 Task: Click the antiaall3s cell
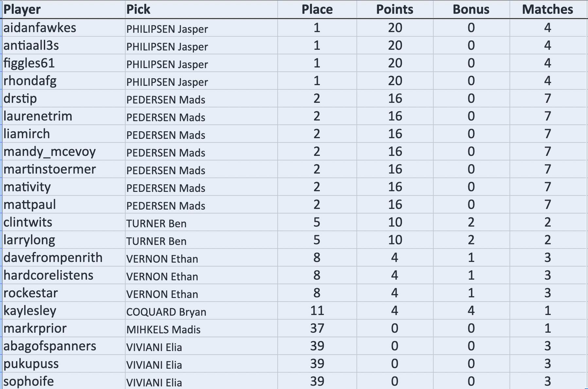[31, 46]
